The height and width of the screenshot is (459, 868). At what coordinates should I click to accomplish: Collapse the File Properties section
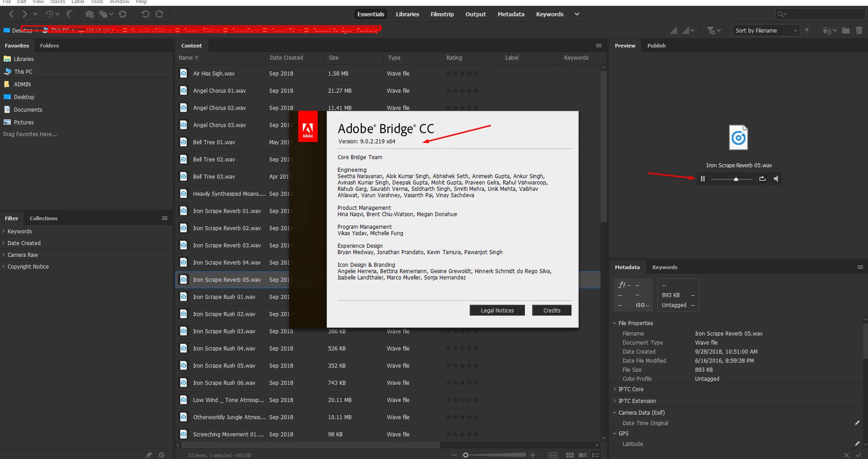click(615, 323)
